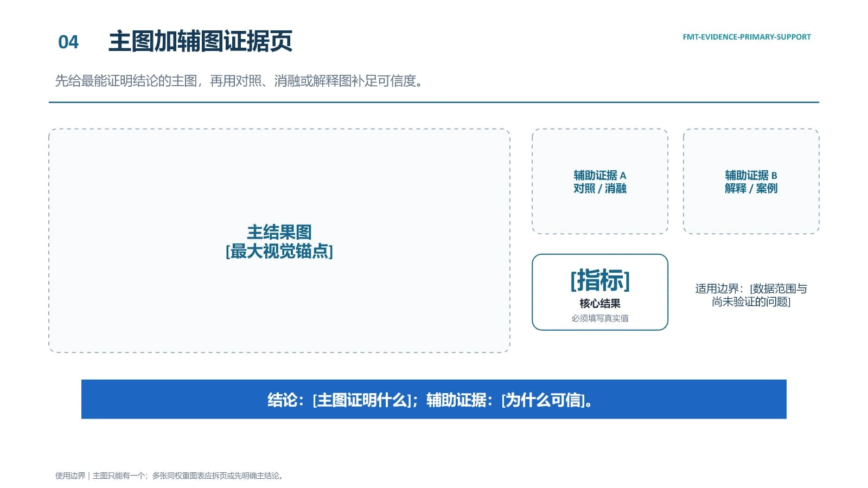The image size is (868, 488).
Task: Select the 解释 / 案例 text
Action: [x=751, y=188]
